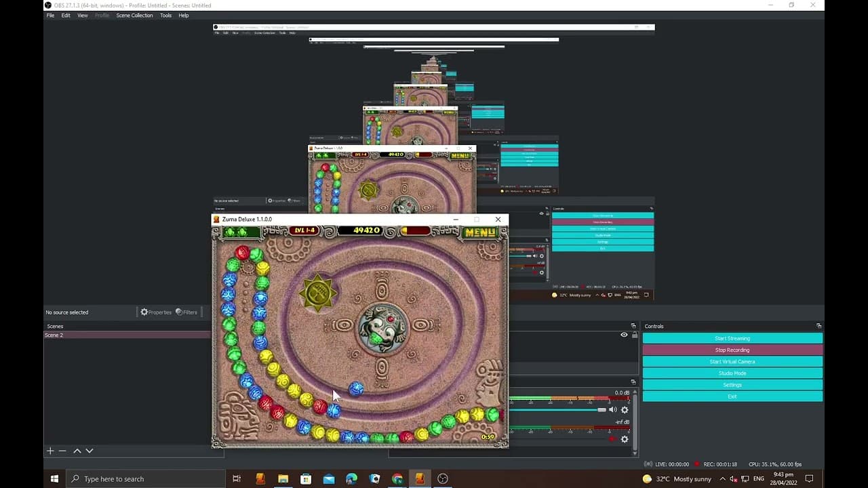
Task: Open Solitaire from the taskbar
Action: (x=374, y=479)
